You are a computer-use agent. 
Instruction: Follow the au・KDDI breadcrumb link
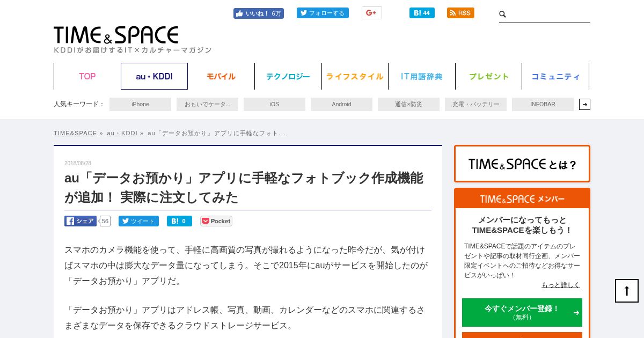click(122, 133)
